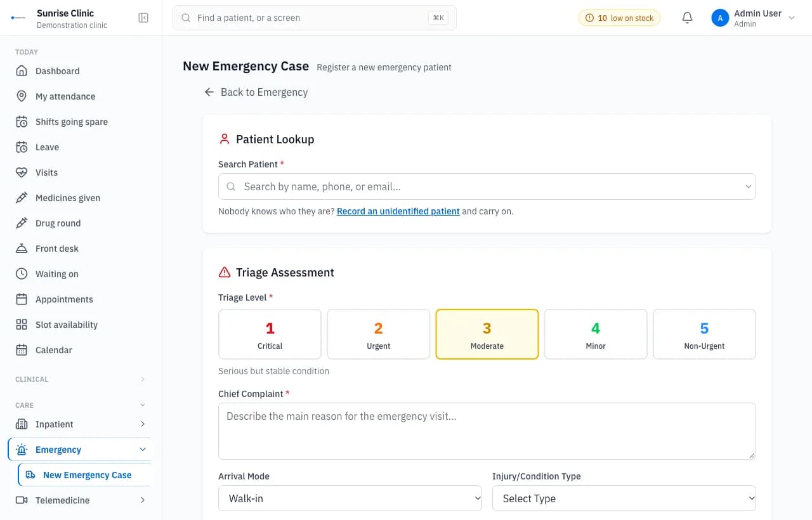Expand the Inpatient submenu chevron
Image resolution: width=812 pixels, height=520 pixels.
142,424
